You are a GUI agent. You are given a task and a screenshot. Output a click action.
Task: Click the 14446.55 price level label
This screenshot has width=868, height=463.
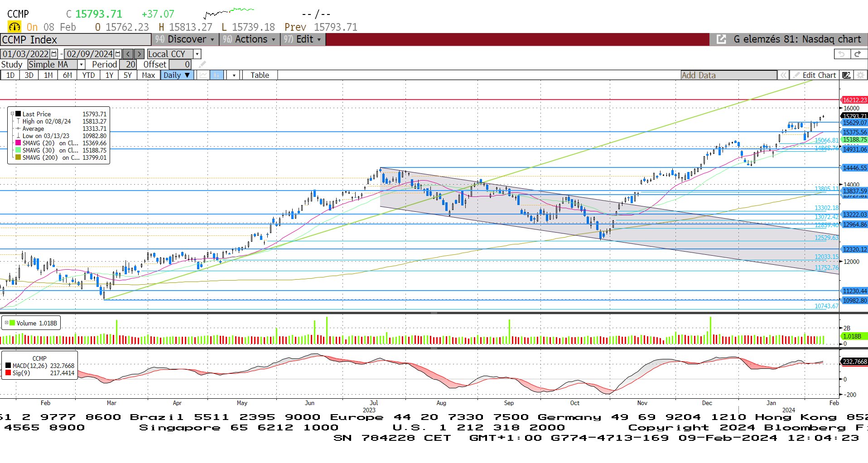854,168
